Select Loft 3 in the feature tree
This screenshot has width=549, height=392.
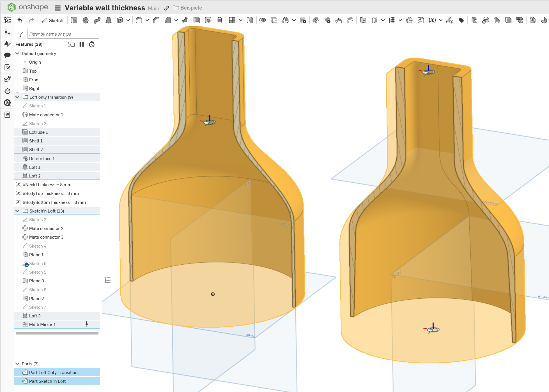coord(35,316)
